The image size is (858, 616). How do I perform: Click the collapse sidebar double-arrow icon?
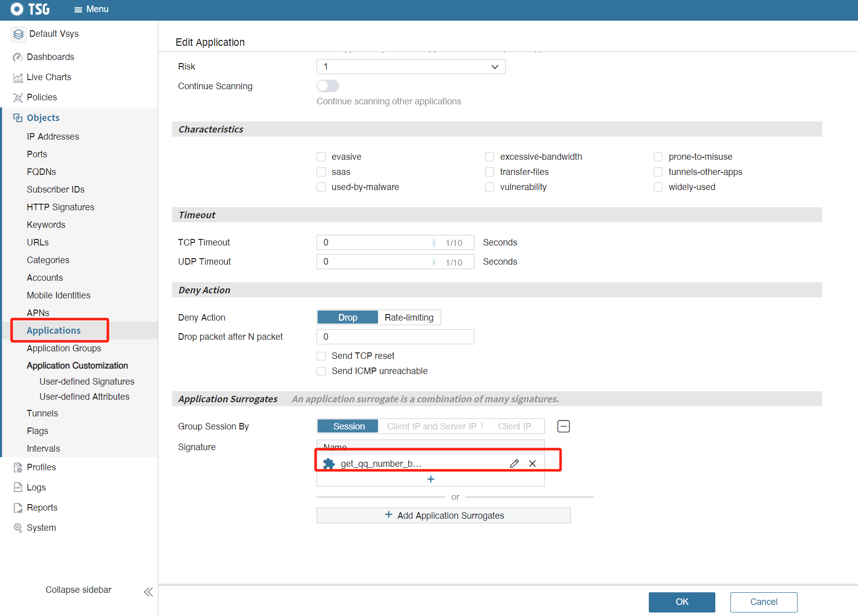[148, 592]
